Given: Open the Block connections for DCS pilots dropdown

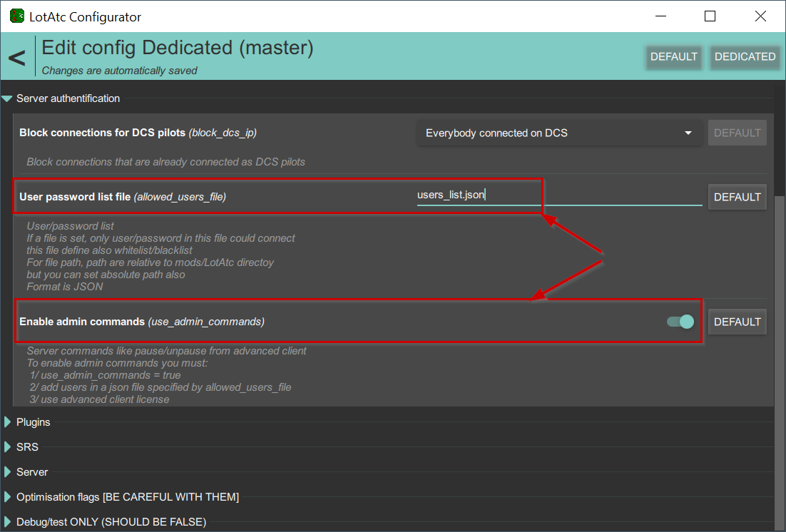Looking at the screenshot, I should (559, 133).
